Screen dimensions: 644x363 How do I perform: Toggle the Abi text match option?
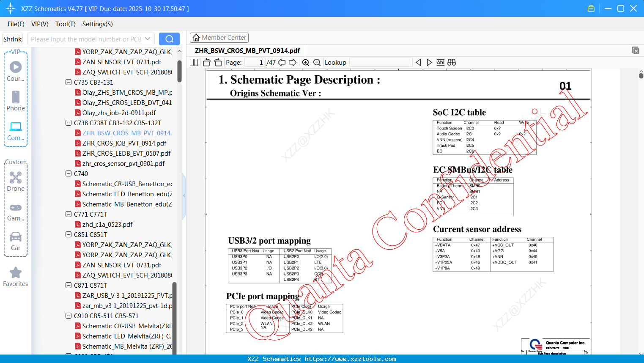coord(440,62)
